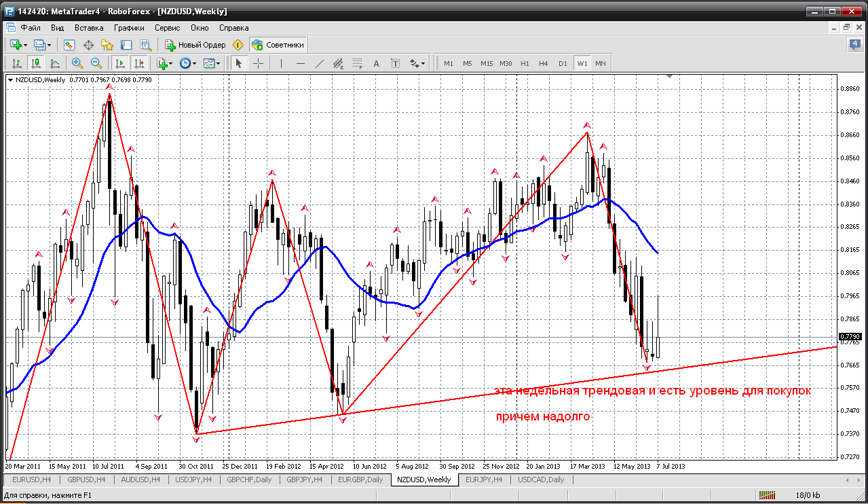Select the horizontal line drawing tool

point(301,63)
